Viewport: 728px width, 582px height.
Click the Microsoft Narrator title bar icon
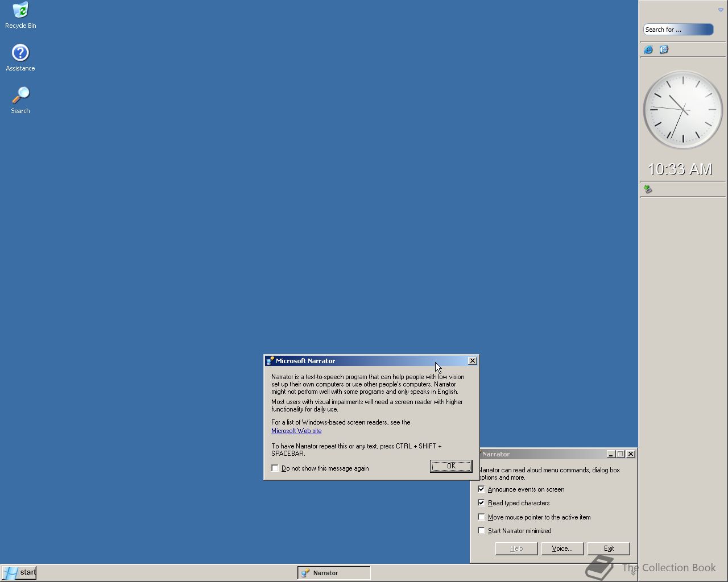[x=270, y=361]
